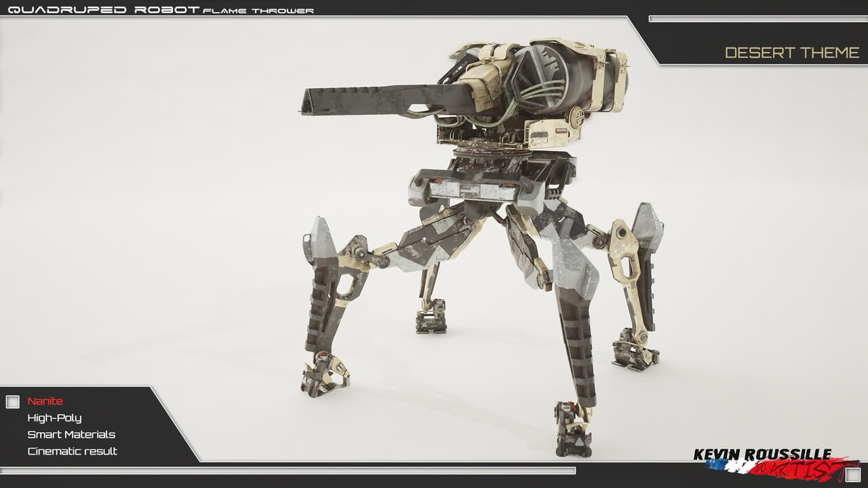Click the Desert Theme label
Image resolution: width=868 pixels, height=488 pixels.
(792, 53)
